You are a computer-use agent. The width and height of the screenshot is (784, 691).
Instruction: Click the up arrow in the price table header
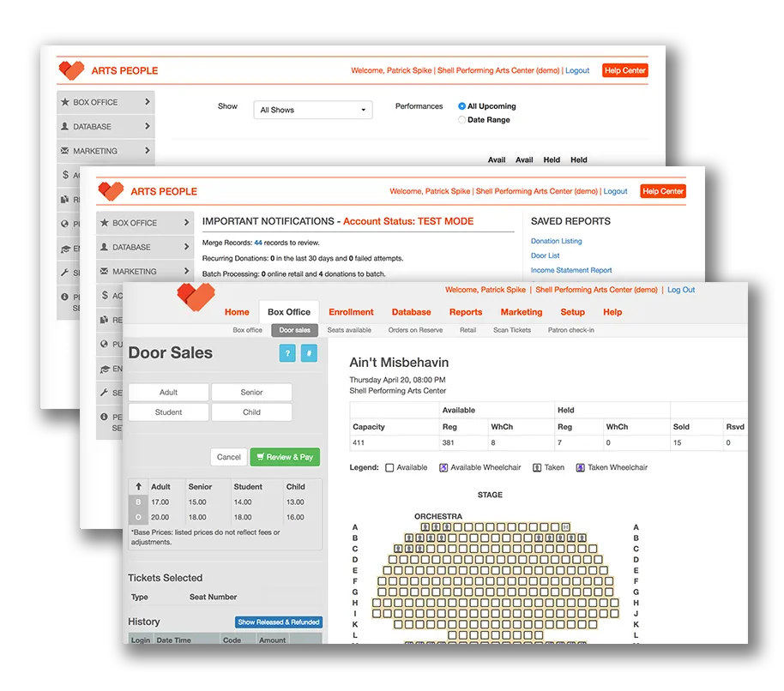(138, 486)
